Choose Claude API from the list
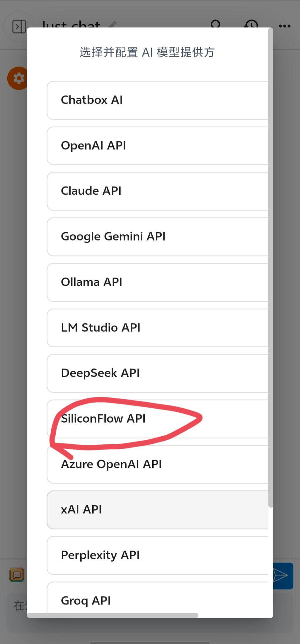The image size is (300, 644). (x=158, y=191)
